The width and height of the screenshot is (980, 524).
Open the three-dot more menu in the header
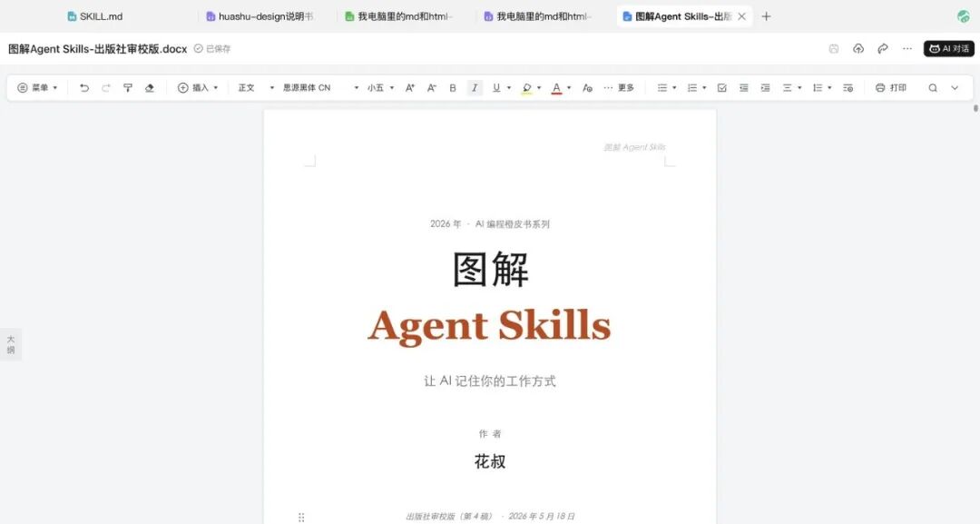coord(907,49)
